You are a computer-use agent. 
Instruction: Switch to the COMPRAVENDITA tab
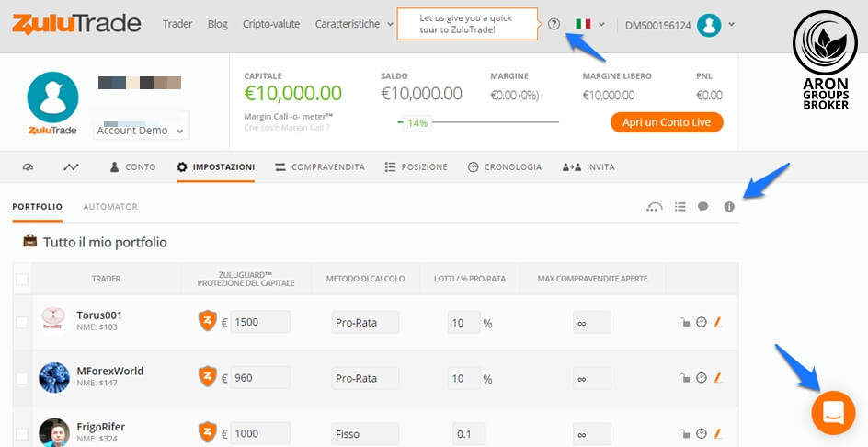[x=320, y=166]
